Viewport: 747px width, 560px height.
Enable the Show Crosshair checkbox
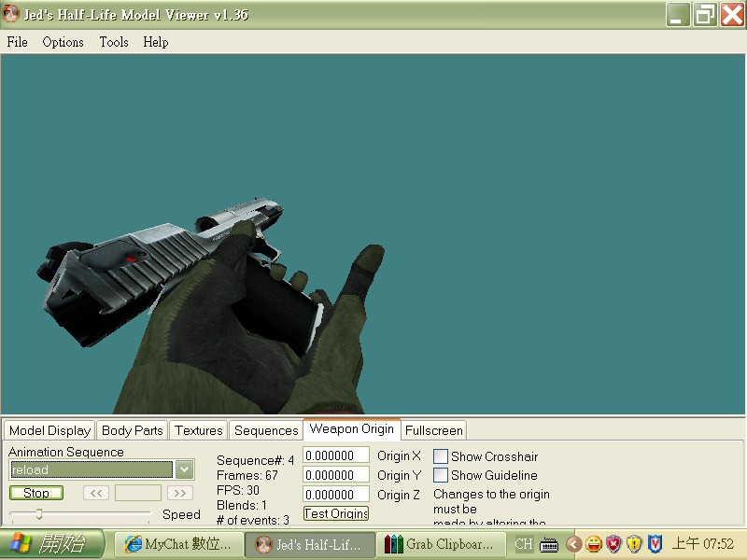pyautogui.click(x=440, y=456)
